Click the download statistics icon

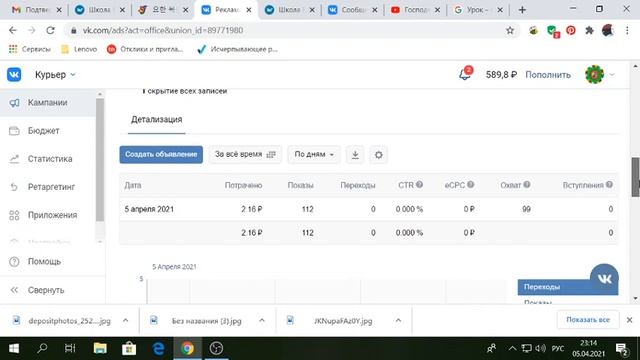click(355, 155)
